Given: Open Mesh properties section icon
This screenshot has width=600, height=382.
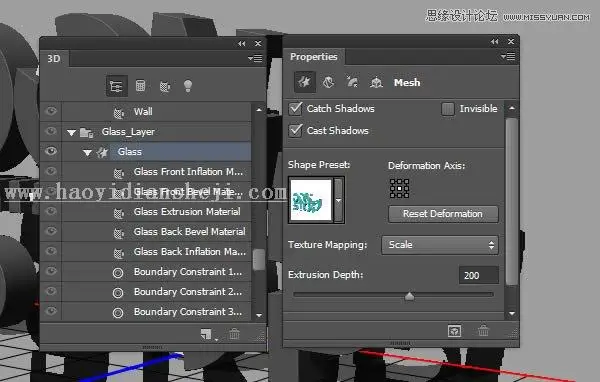Looking at the screenshot, I should [305, 82].
